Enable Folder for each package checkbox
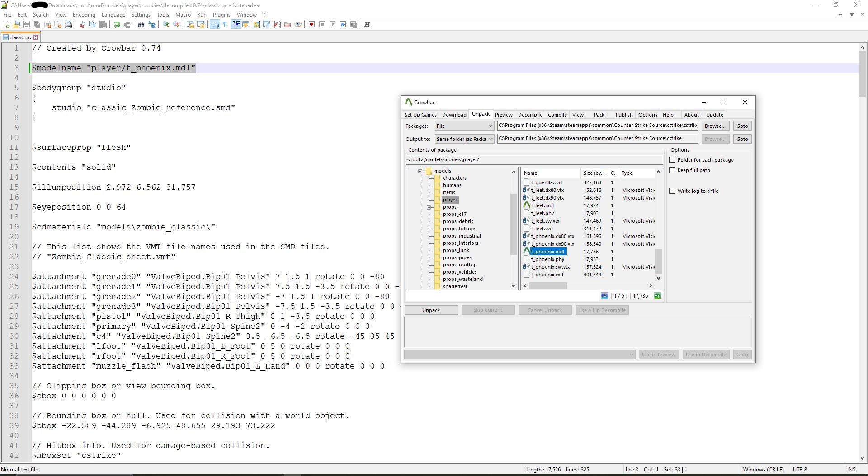This screenshot has height=476, width=868. click(672, 160)
